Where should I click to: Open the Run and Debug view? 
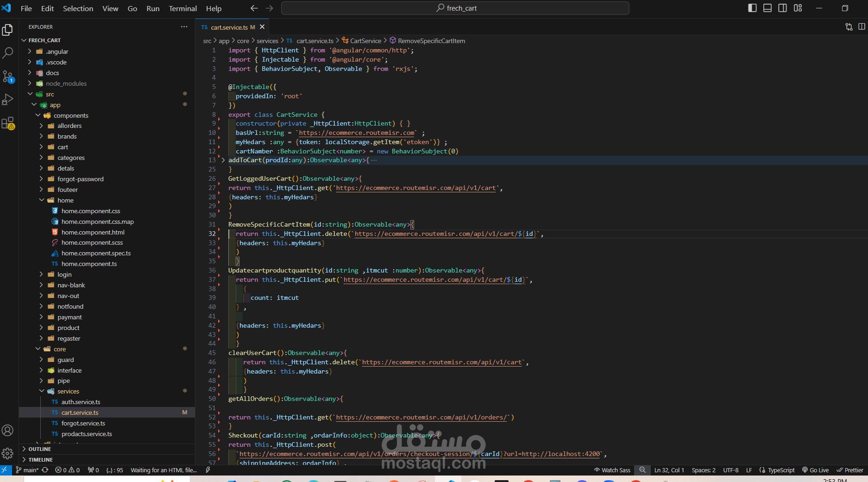(x=7, y=100)
